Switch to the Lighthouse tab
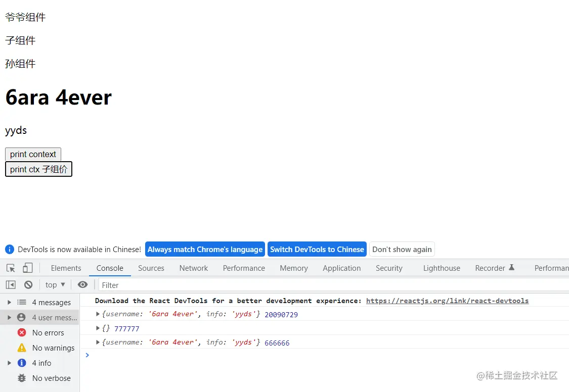Viewport: 569px width, 392px height. tap(442, 268)
